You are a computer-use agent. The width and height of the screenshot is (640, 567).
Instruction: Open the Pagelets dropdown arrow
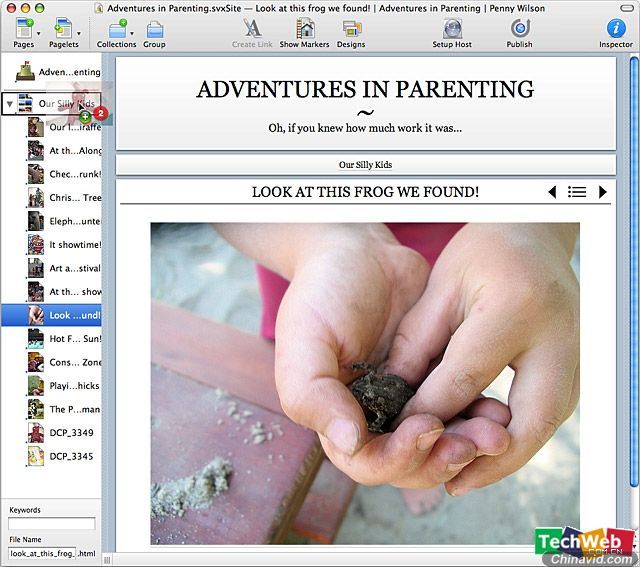tap(79, 33)
